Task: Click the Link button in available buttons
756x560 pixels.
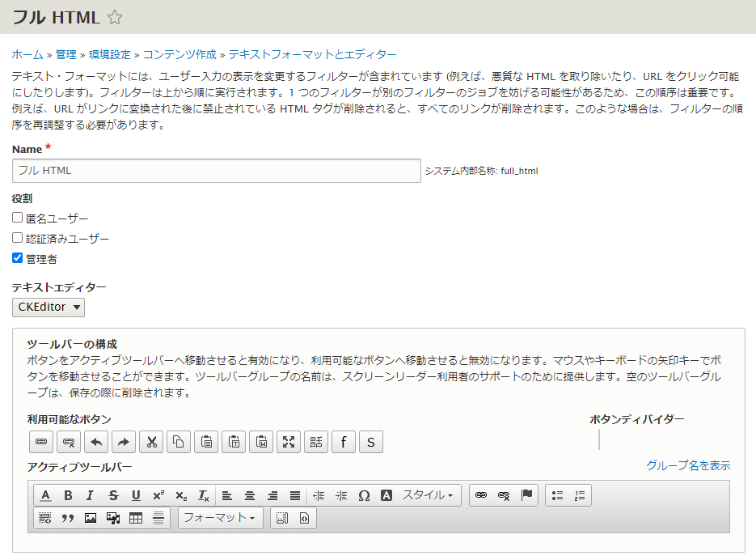Action: tap(41, 442)
